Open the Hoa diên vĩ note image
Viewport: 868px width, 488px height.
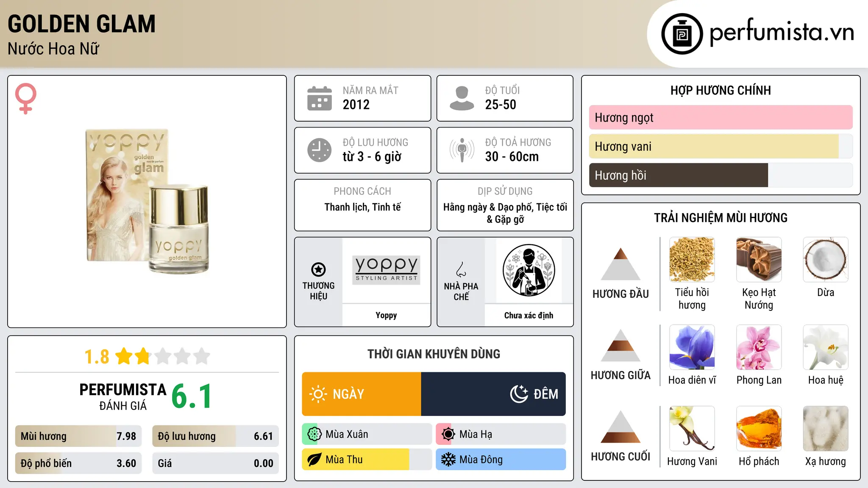coord(692,347)
